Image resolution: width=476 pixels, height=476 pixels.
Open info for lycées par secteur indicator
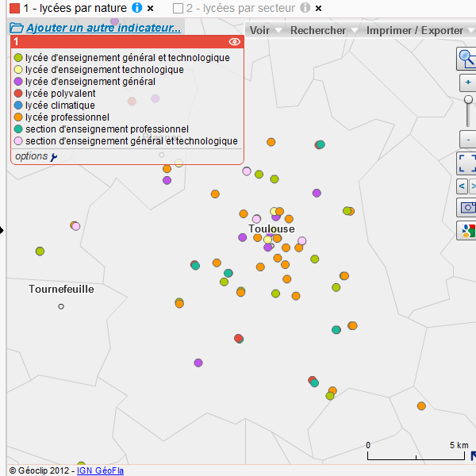[305, 8]
